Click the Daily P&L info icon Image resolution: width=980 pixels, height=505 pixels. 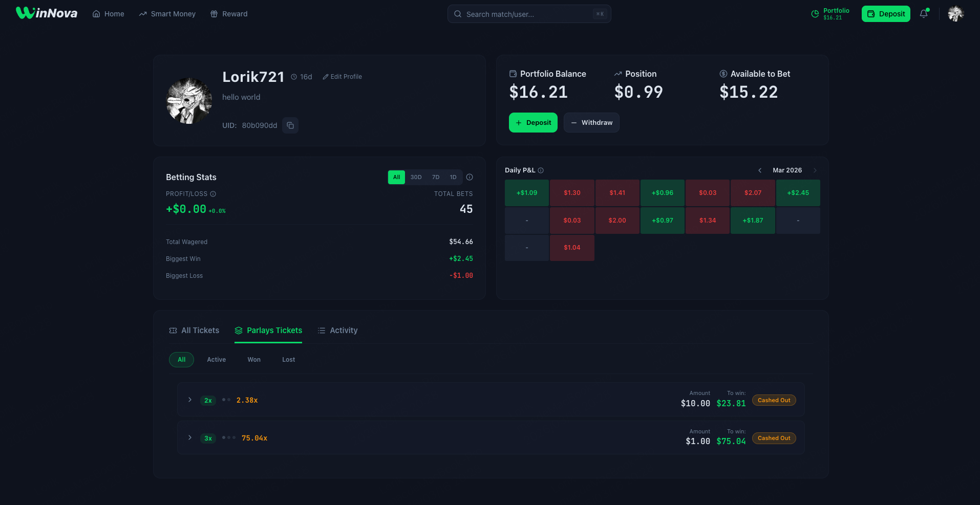[x=541, y=170]
